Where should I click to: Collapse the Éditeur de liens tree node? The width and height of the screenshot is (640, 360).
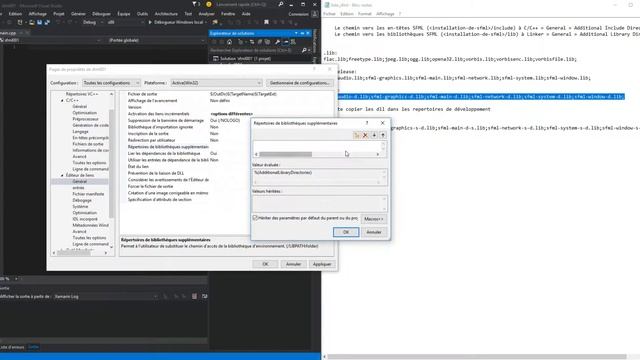[x=62, y=175]
